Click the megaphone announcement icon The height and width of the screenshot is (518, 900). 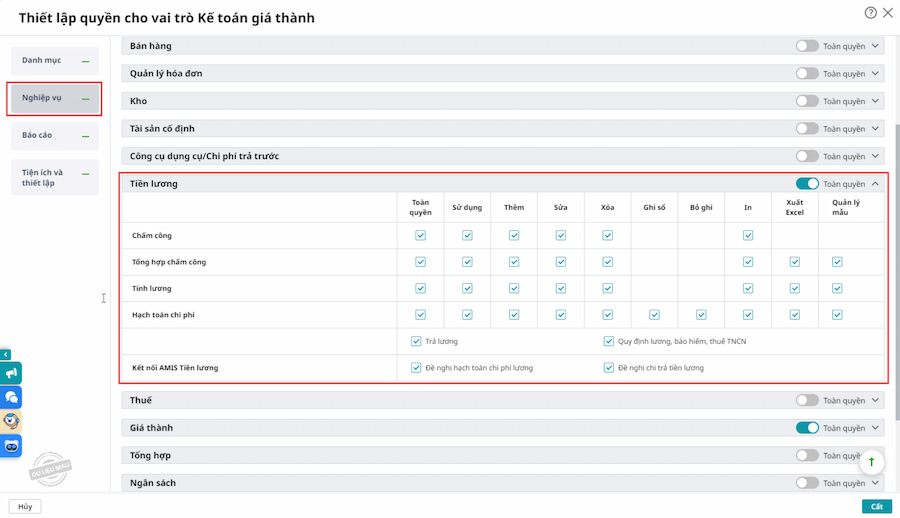11,373
